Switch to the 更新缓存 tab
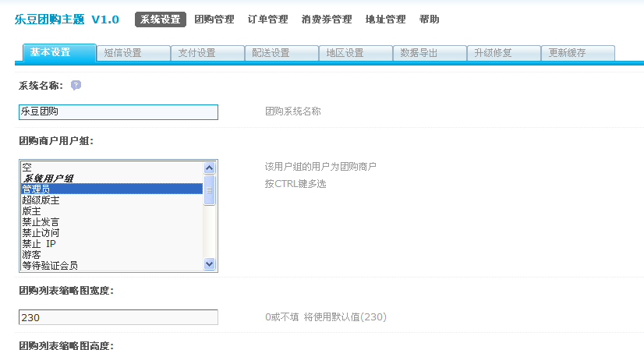Screen dimensions: 644x350 point(578,53)
